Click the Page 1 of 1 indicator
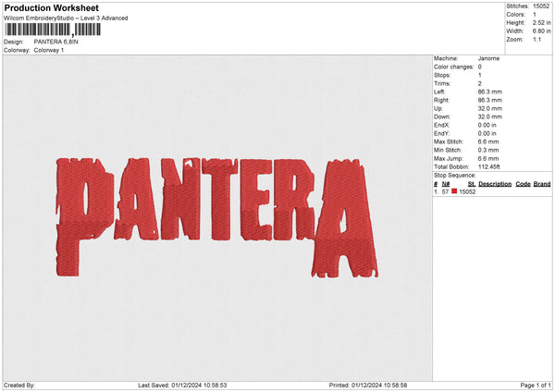This screenshot has height=392, width=555. point(536,385)
